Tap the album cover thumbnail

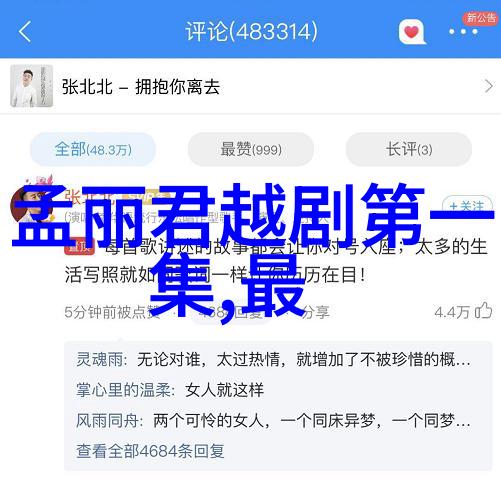[32, 86]
